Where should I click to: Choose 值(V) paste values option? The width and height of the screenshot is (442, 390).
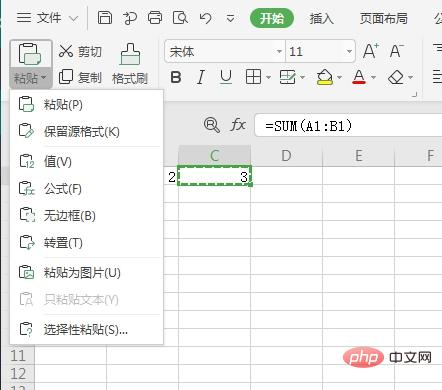click(87, 162)
